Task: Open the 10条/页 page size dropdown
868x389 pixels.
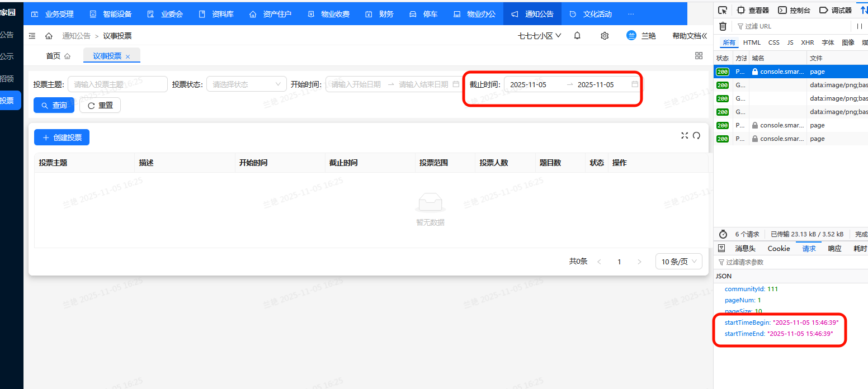Action: (x=678, y=262)
